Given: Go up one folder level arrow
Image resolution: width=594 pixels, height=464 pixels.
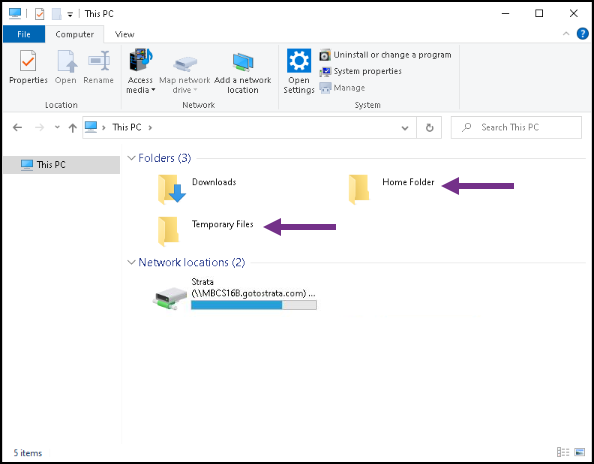Looking at the screenshot, I should click(72, 128).
